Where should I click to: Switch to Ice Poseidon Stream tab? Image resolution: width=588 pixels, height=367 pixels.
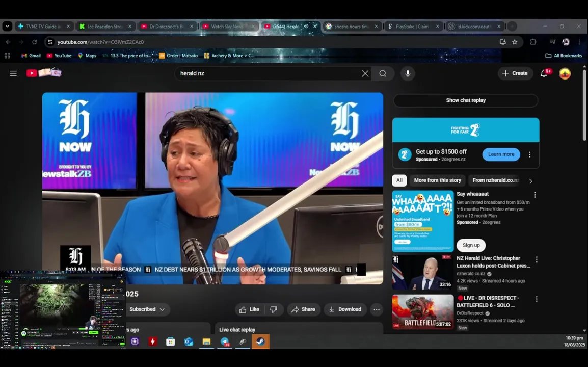106,27
